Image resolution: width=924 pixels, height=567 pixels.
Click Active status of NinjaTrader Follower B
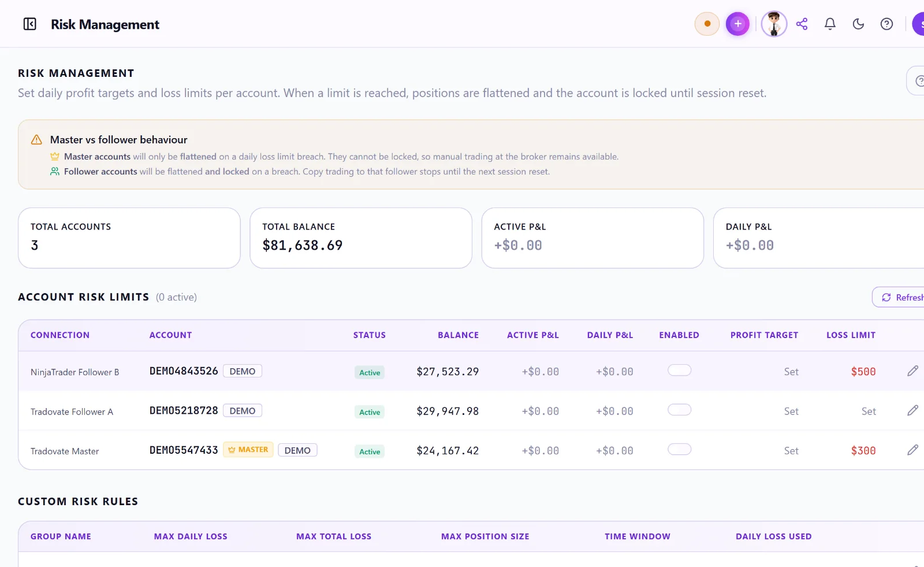(370, 373)
